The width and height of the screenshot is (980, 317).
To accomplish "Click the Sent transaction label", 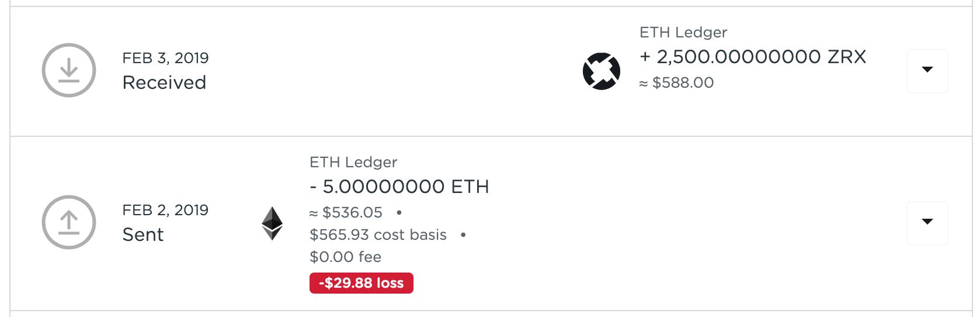I will point(143,235).
